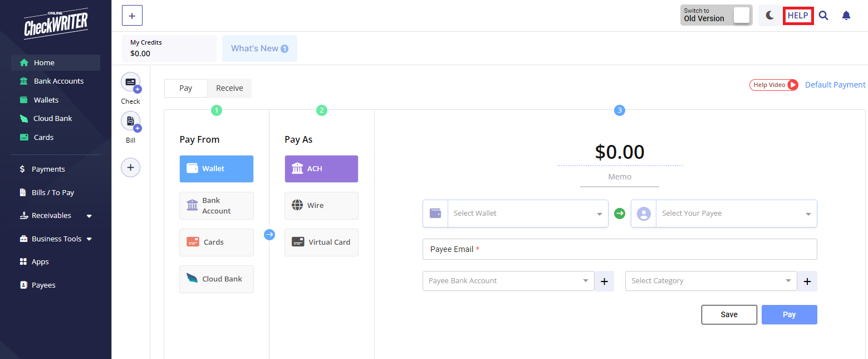Screen dimensions: 868x359
Task: Edit the $0.00 amount field
Action: (x=620, y=152)
